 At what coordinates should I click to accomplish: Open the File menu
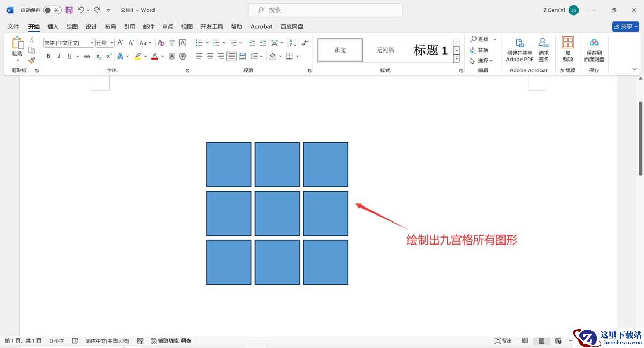click(x=13, y=26)
